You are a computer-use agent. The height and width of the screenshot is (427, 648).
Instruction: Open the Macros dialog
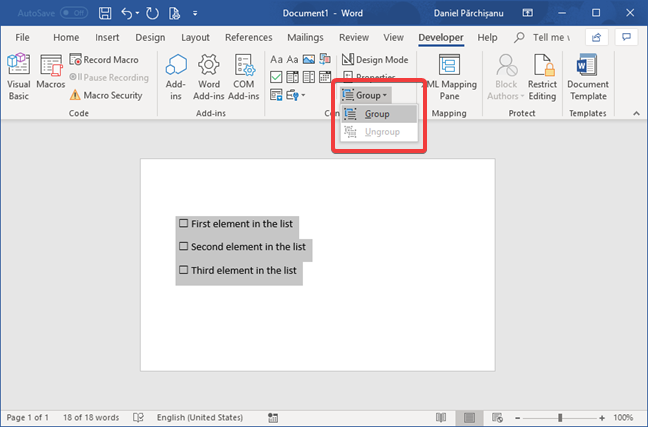coord(51,72)
